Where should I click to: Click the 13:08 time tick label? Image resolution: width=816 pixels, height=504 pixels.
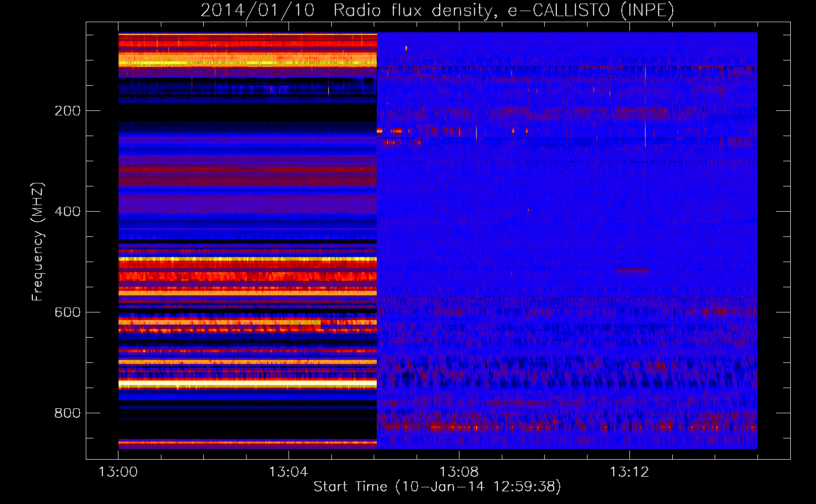coord(459,472)
